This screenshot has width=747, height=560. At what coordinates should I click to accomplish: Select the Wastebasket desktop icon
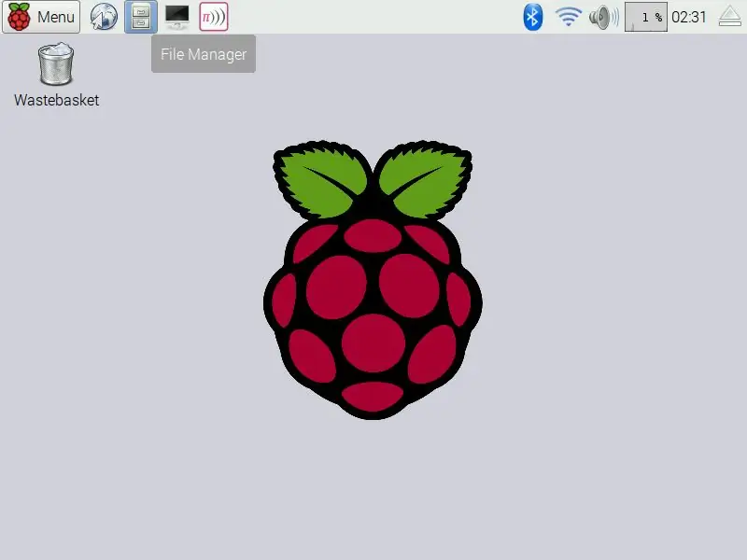[x=56, y=63]
